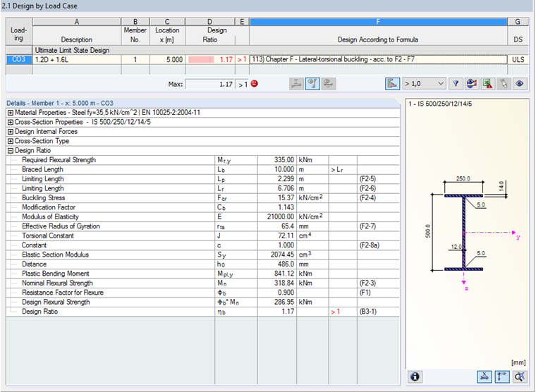Toggle dimension display in cross-section graphic
The height and width of the screenshot is (392, 536).
(x=485, y=376)
